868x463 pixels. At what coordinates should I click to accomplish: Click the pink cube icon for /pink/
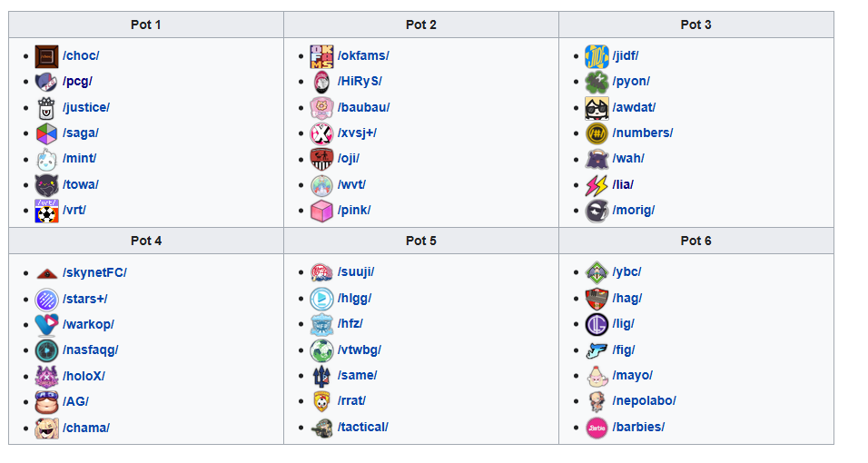pos(321,211)
